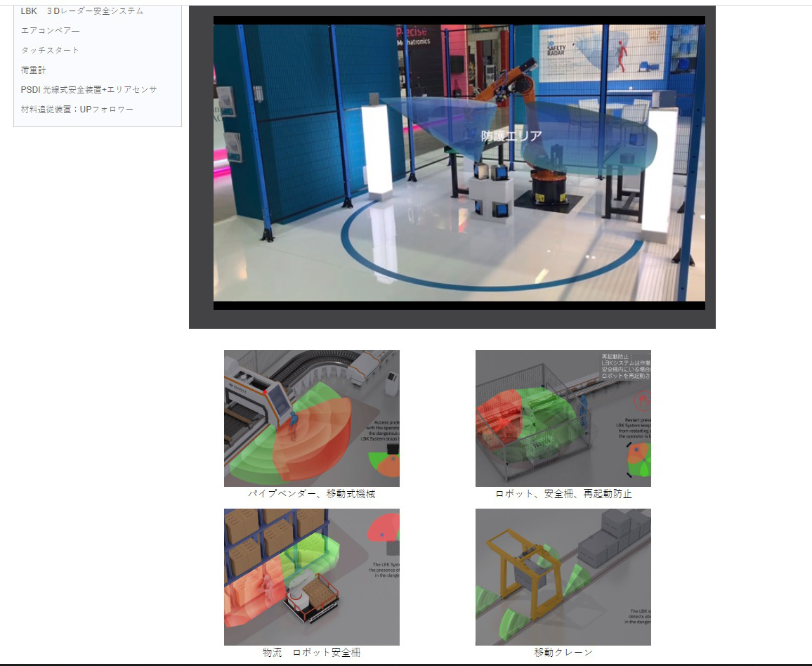Viewport: 812px width, 666px height.
Task: Click the ロボット、安全柵、再起動防止 caption
Action: [x=563, y=494]
